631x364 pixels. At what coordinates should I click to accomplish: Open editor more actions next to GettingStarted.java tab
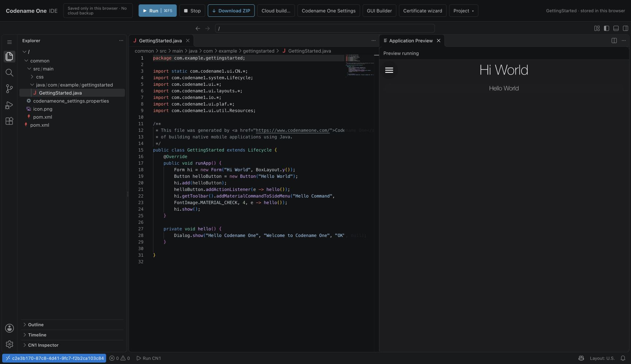point(374,41)
